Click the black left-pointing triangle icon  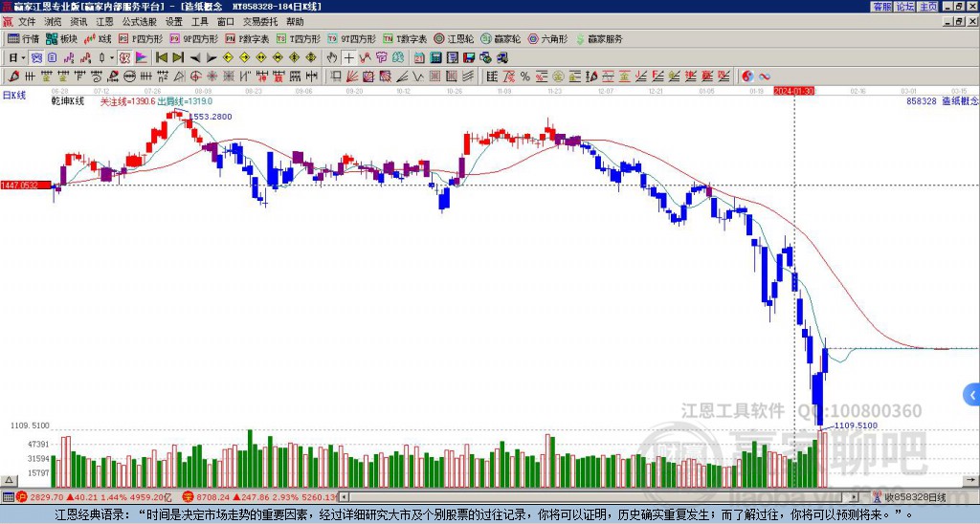(x=195, y=57)
